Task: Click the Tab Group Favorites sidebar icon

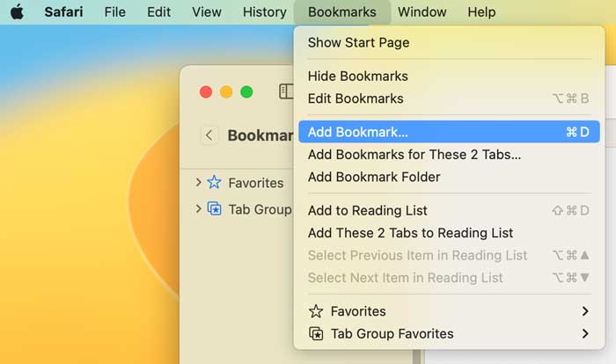Action: pyautogui.click(x=215, y=209)
